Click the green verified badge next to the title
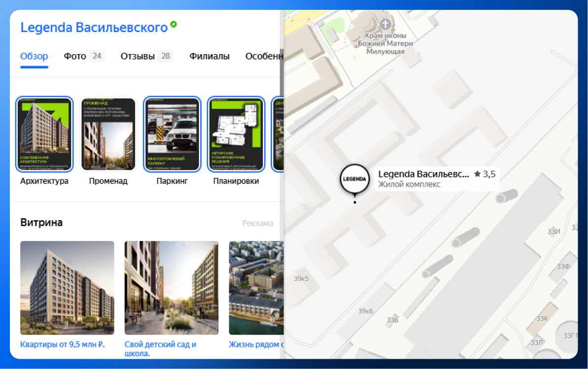This screenshot has height=369, width=588. tap(173, 24)
